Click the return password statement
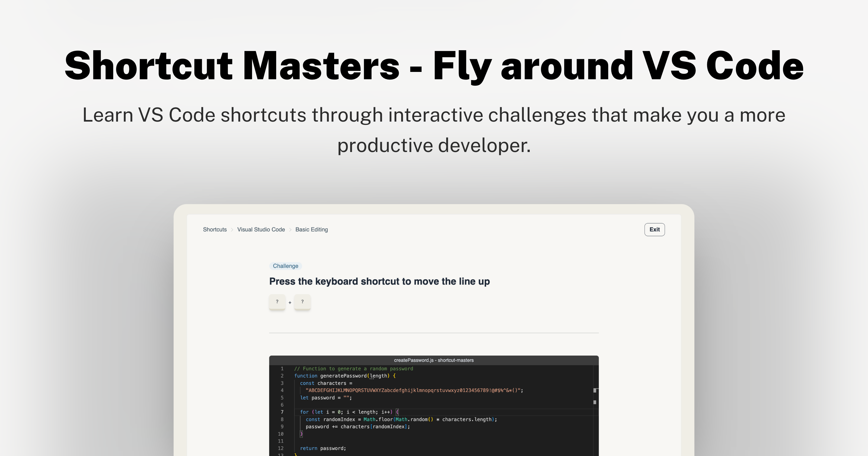The image size is (868, 456). click(x=323, y=448)
